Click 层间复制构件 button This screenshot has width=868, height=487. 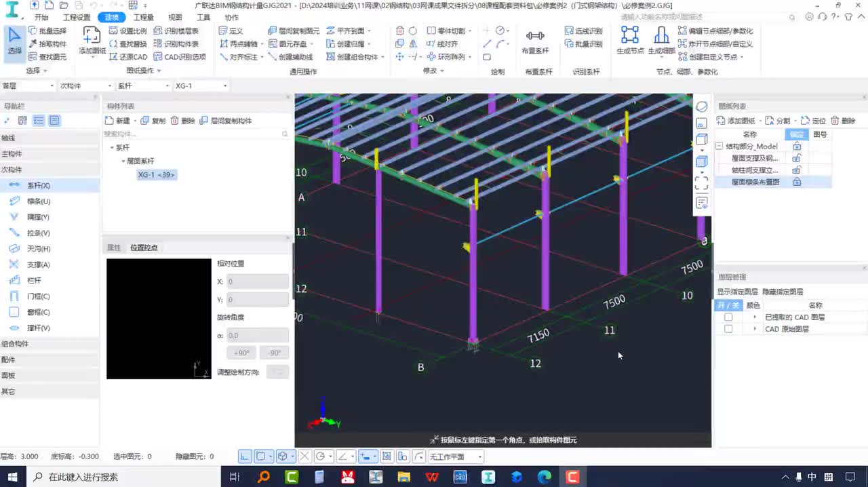point(226,121)
